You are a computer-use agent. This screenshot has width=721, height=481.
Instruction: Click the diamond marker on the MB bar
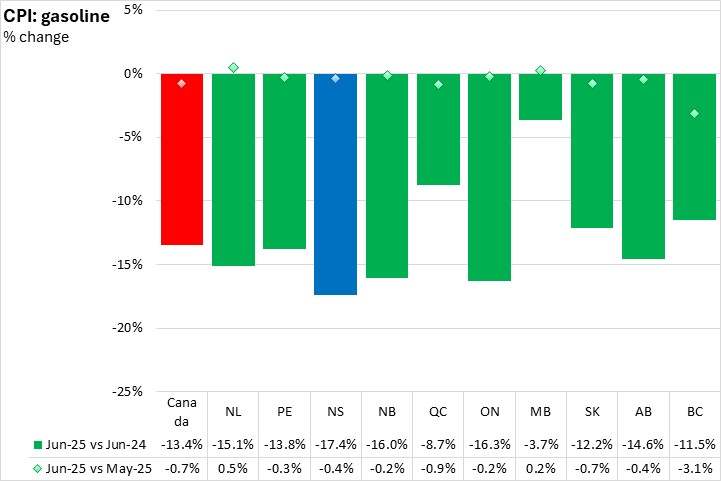point(541,71)
